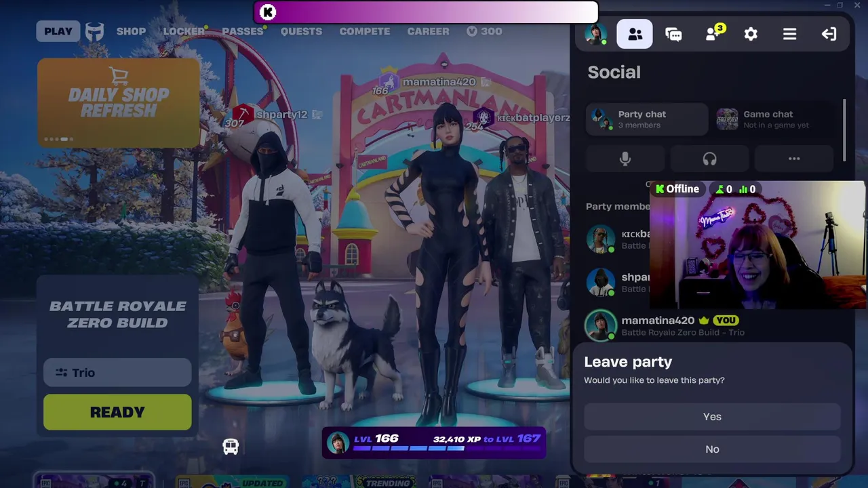
Task: Open the Trio squad size selector
Action: (x=117, y=373)
